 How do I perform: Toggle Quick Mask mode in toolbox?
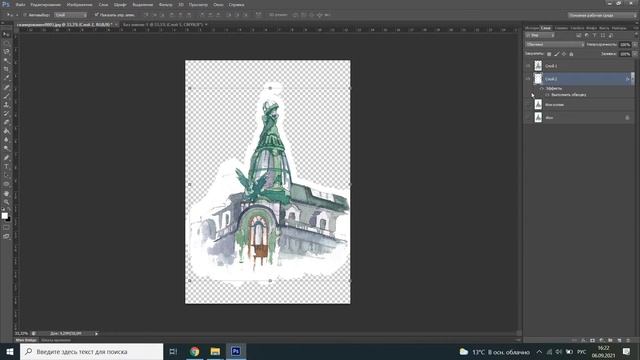pyautogui.click(x=6, y=227)
